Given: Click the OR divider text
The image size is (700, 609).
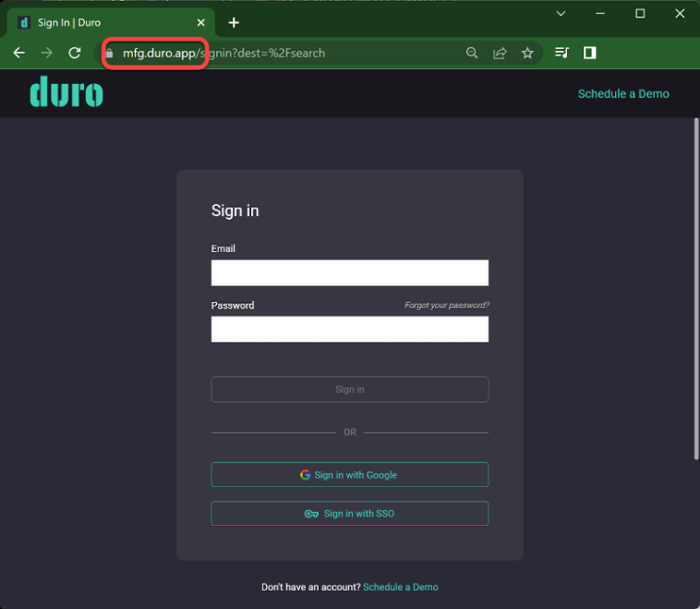Looking at the screenshot, I should click(350, 433).
